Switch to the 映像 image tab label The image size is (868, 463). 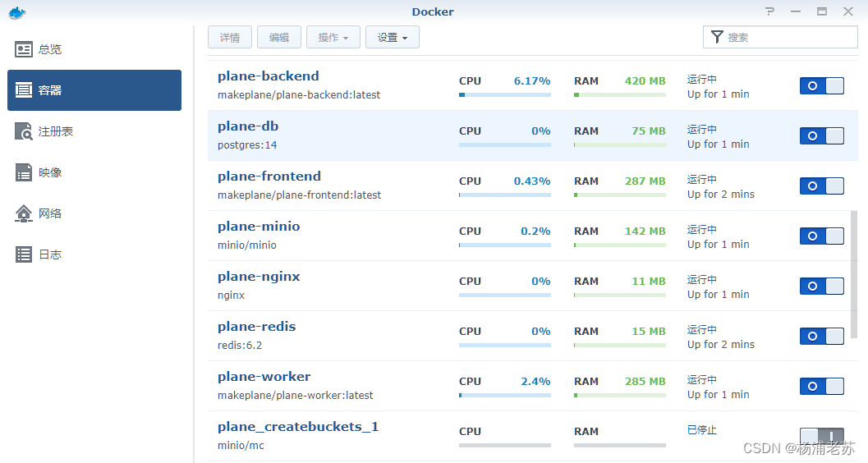point(50,172)
